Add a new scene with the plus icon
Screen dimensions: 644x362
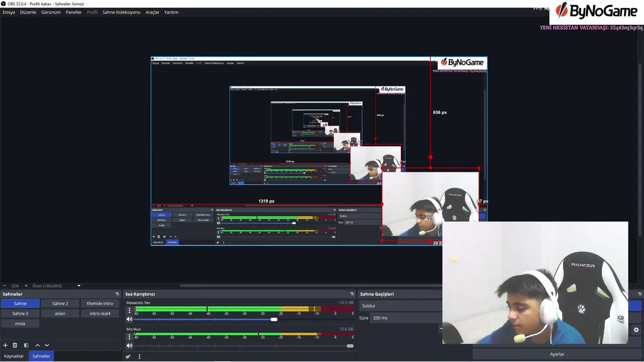[6, 345]
